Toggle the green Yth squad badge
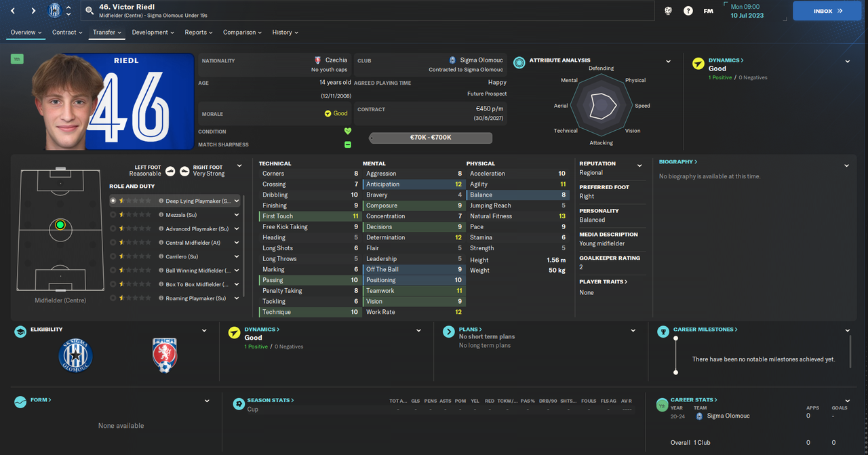The height and width of the screenshot is (455, 868). (x=16, y=59)
